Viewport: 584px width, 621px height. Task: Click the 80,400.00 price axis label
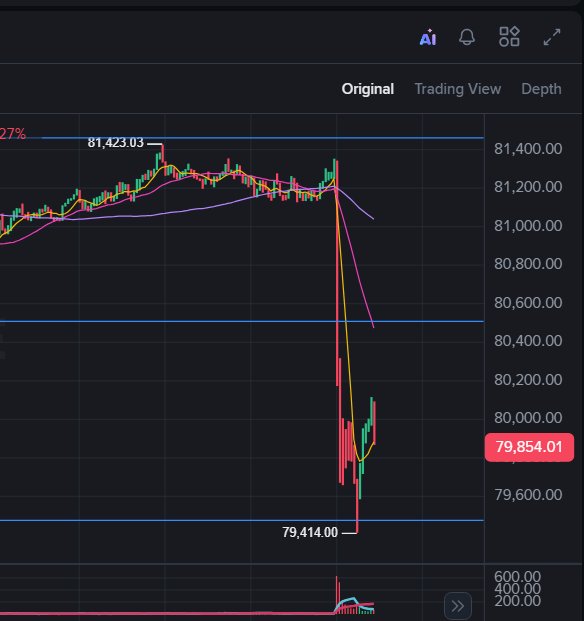click(x=528, y=341)
